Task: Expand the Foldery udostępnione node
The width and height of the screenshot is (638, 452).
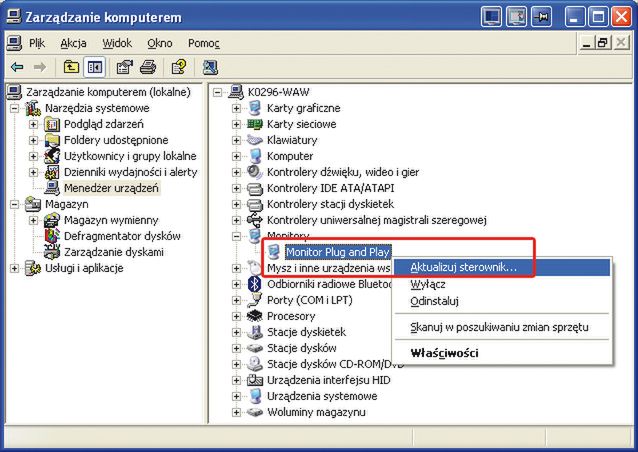Action: pos(33,140)
